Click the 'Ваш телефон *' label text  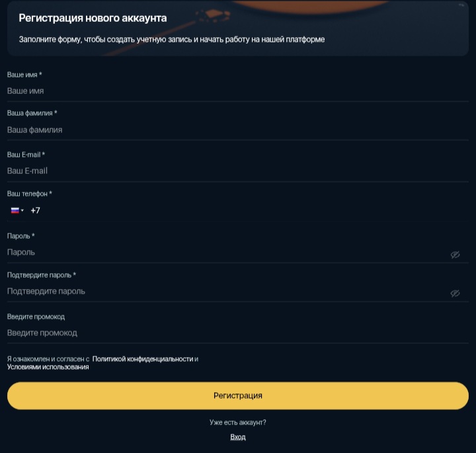[x=29, y=194]
